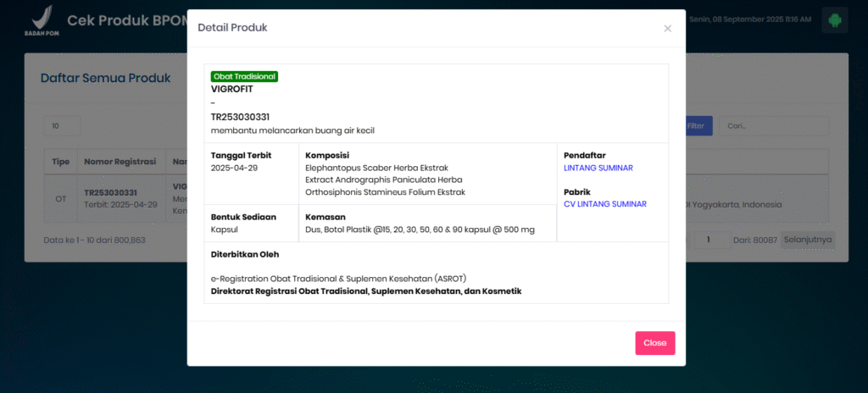This screenshot has height=393, width=868.
Task: Select Elephantopus Scaber Herba Ekstrak line
Action: pyautogui.click(x=376, y=168)
